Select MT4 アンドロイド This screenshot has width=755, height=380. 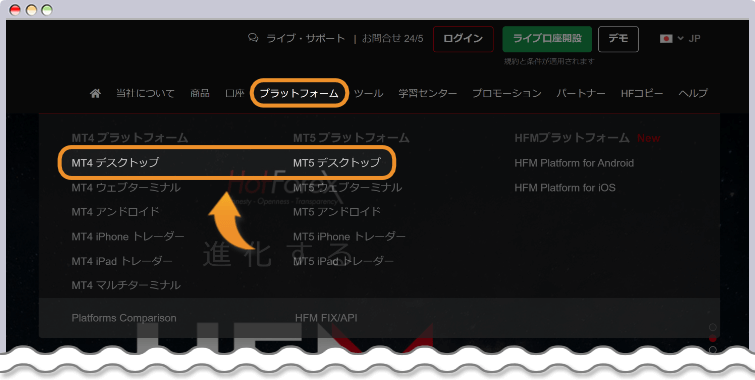click(115, 212)
